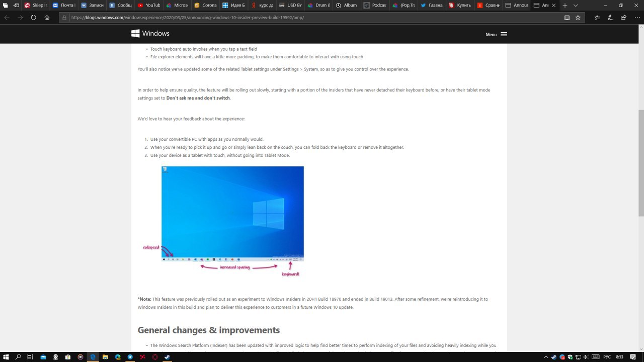Click the add notes pen icon
This screenshot has width=644, height=362.
(610, 17)
